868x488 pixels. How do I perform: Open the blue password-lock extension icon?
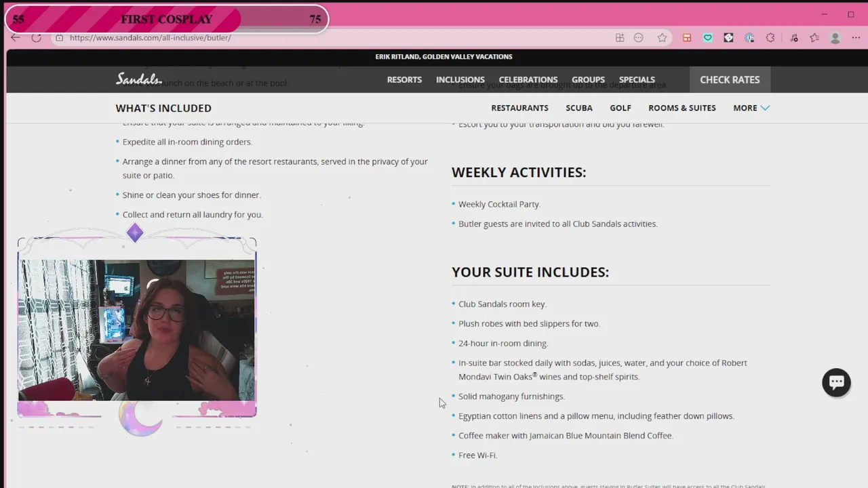pyautogui.click(x=749, y=38)
